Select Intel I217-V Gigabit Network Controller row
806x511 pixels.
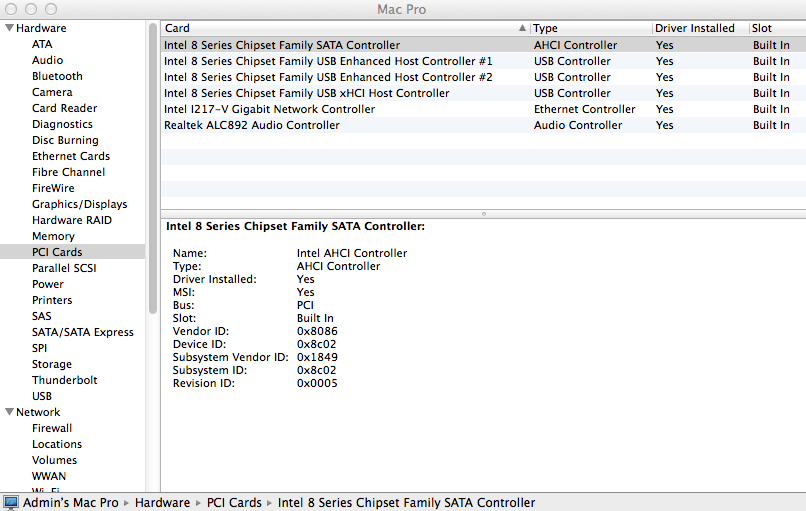click(x=483, y=108)
